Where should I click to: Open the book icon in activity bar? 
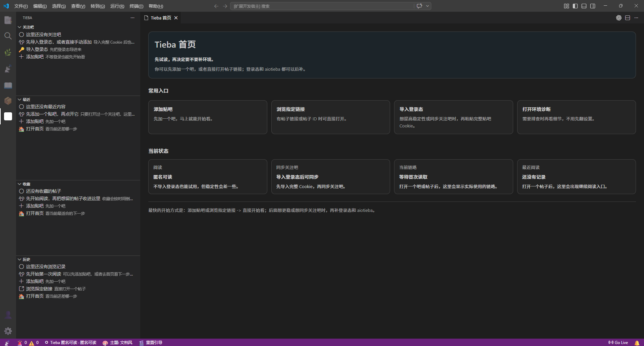pos(8,85)
